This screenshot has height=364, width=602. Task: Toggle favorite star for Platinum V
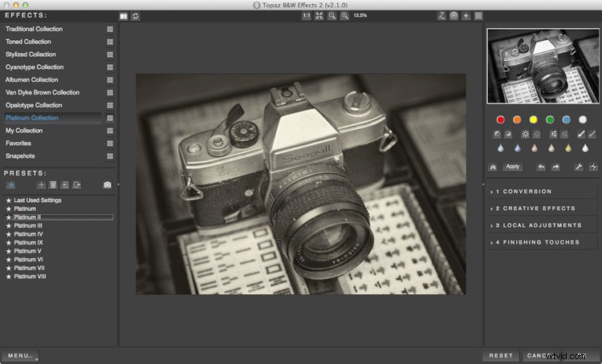9,251
